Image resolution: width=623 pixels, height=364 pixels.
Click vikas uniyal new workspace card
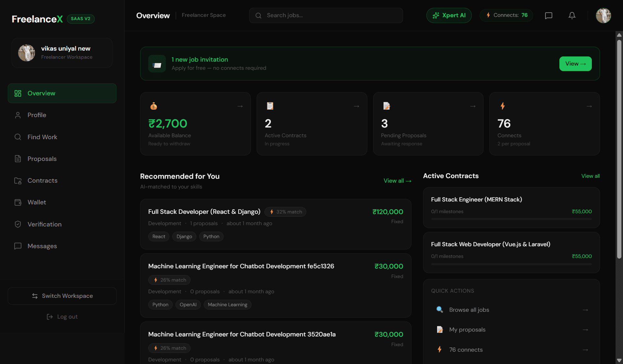pos(62,53)
